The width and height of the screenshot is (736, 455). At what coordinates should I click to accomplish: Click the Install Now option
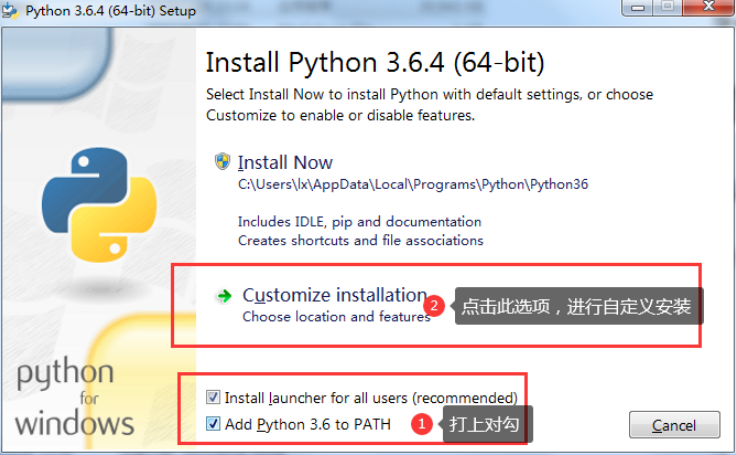[x=285, y=162]
